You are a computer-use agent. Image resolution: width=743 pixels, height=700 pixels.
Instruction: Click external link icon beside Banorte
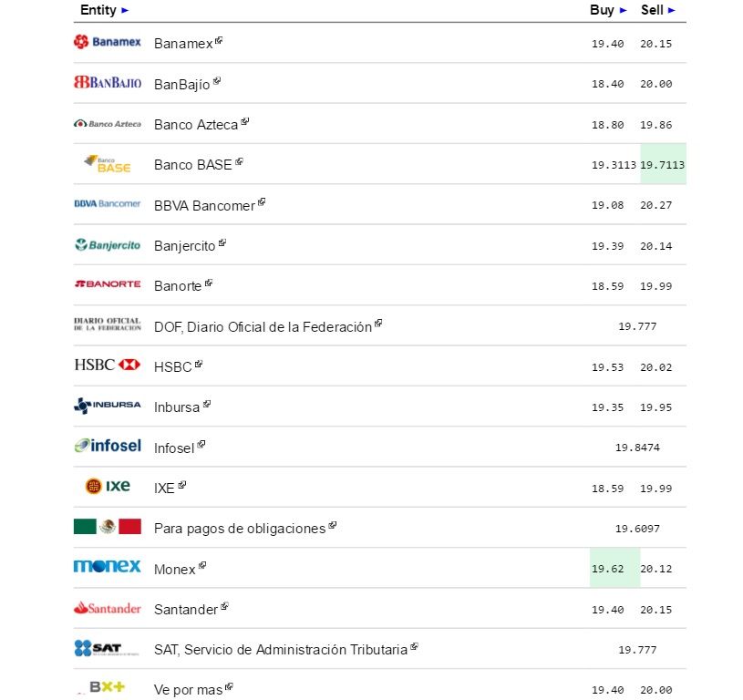[209, 283]
